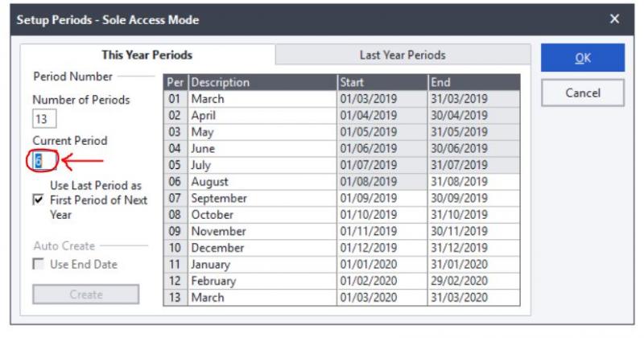Viewport: 644px width, 338px height.
Task: Click start date 01/09/2019 cell
Action: pos(382,198)
